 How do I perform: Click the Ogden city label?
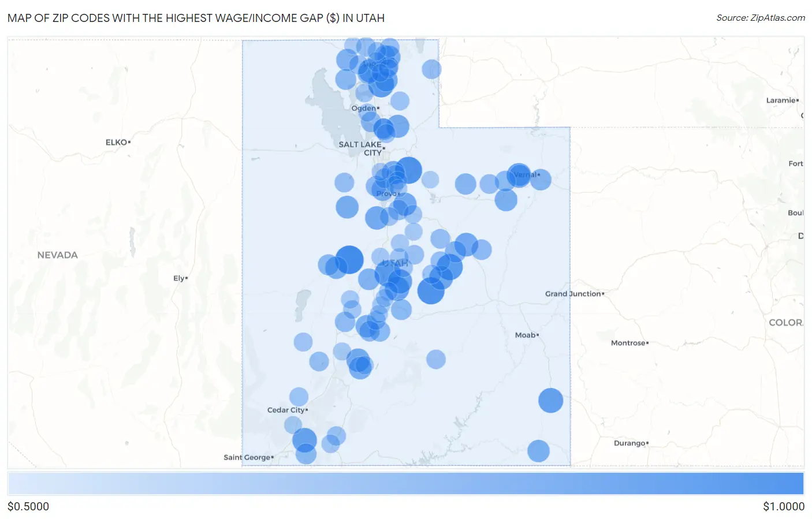tap(365, 108)
